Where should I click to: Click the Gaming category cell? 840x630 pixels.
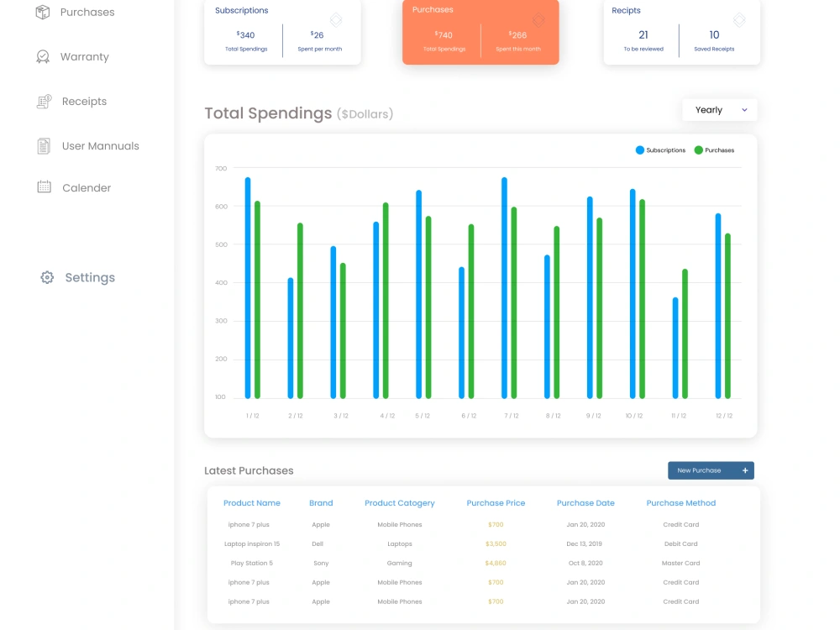(x=400, y=563)
